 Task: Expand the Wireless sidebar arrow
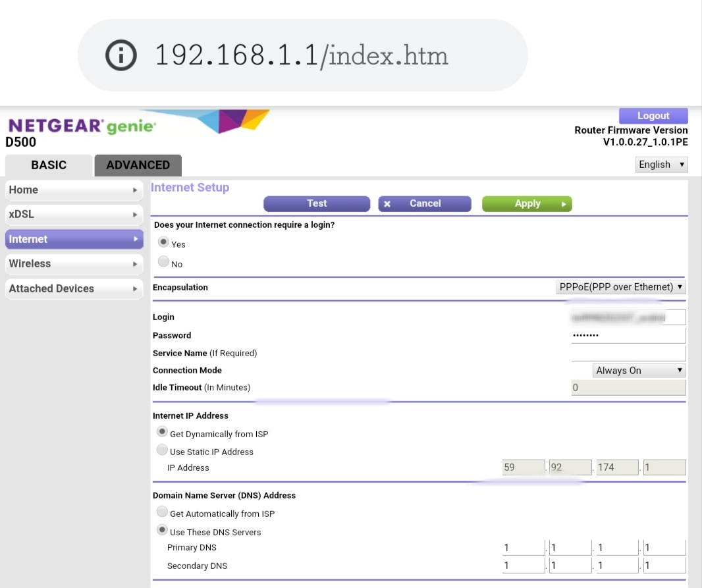tap(136, 264)
